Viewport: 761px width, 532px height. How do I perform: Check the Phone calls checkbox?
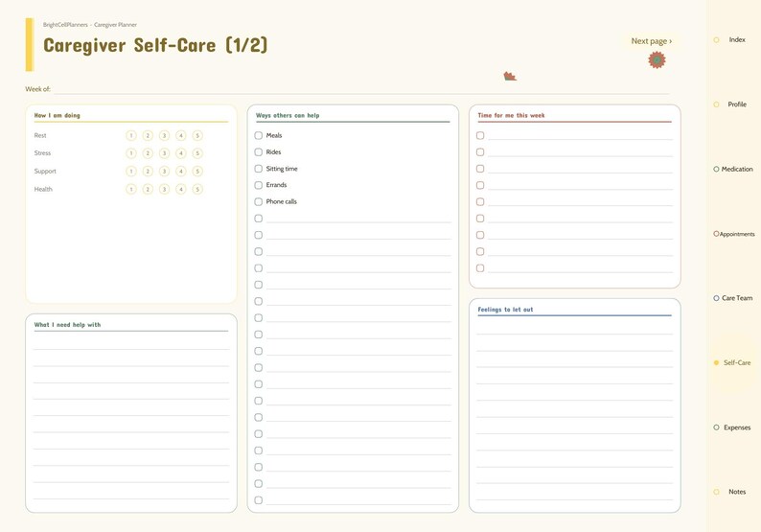tap(258, 201)
